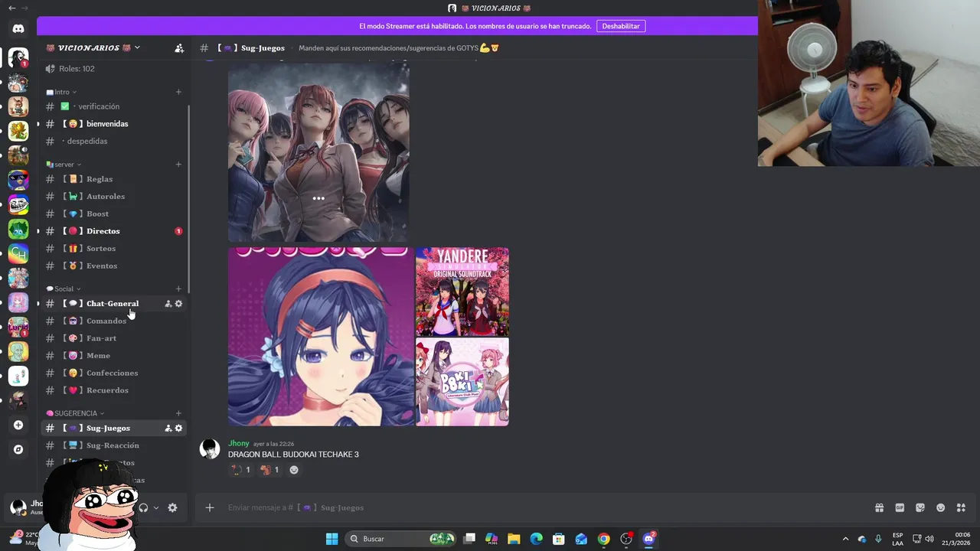This screenshot has width=980, height=551.
Task: Open the emoji picker in message bar
Action: point(941,507)
